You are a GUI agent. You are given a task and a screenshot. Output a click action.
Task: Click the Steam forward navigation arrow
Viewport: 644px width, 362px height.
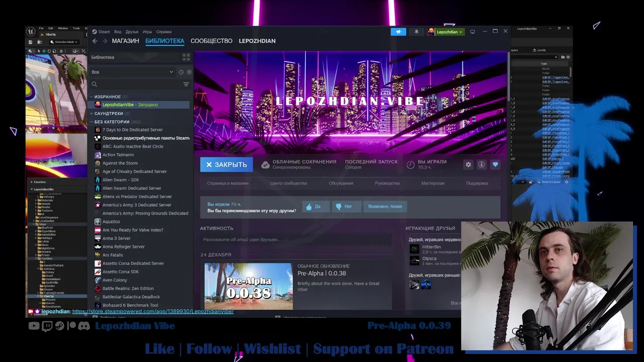pos(105,41)
